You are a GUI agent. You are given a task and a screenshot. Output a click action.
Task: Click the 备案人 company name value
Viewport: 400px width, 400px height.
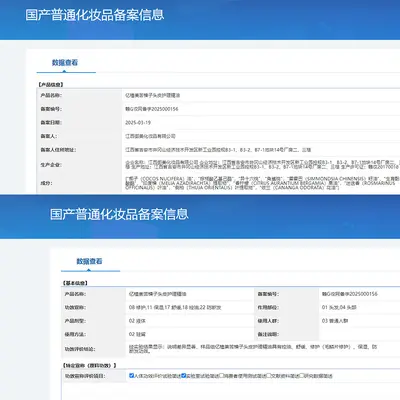click(x=150, y=136)
